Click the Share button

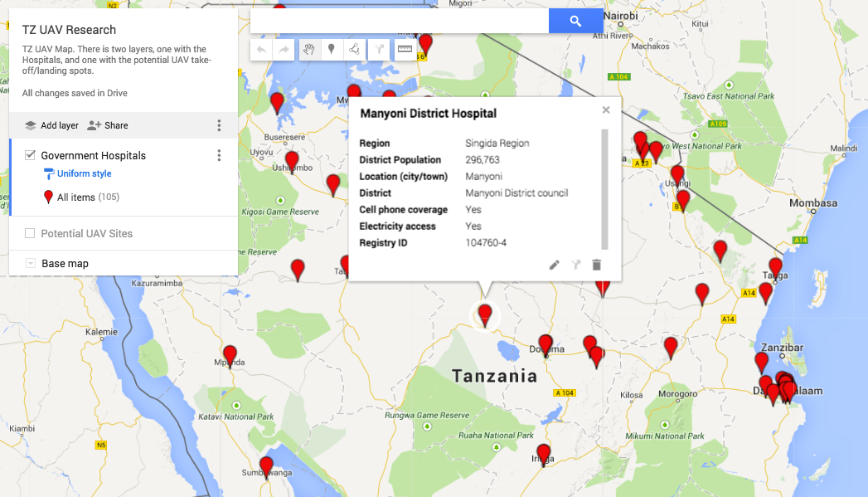pyautogui.click(x=108, y=125)
